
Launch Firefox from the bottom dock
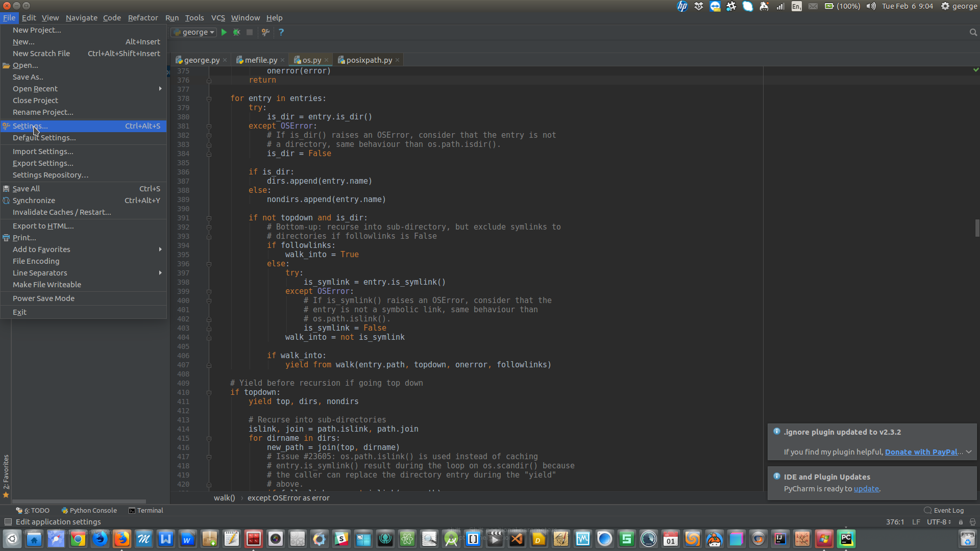point(122,538)
